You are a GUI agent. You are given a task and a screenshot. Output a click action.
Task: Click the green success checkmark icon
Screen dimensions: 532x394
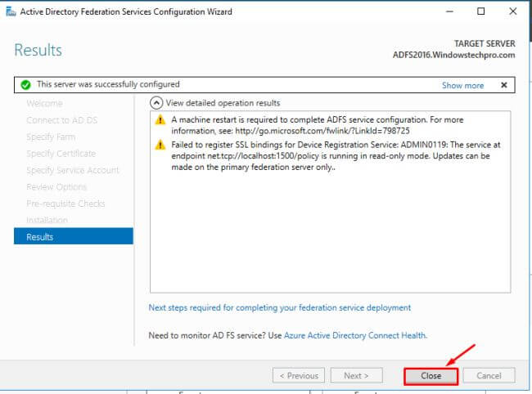[x=25, y=85]
